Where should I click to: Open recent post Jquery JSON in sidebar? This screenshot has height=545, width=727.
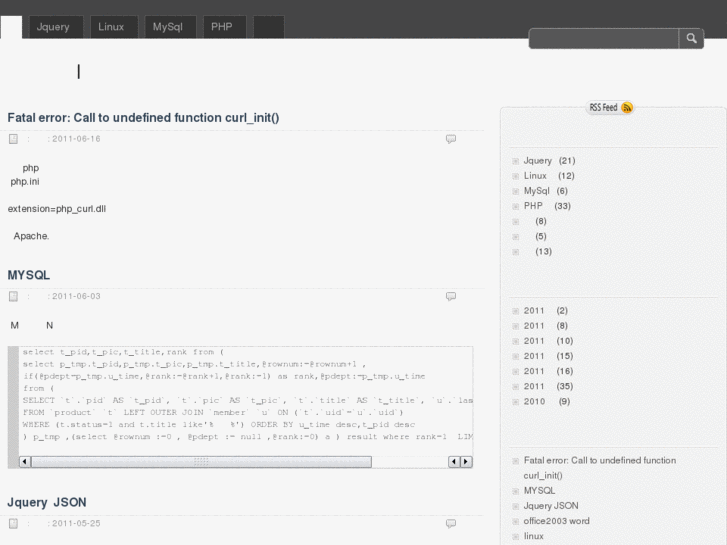551,506
